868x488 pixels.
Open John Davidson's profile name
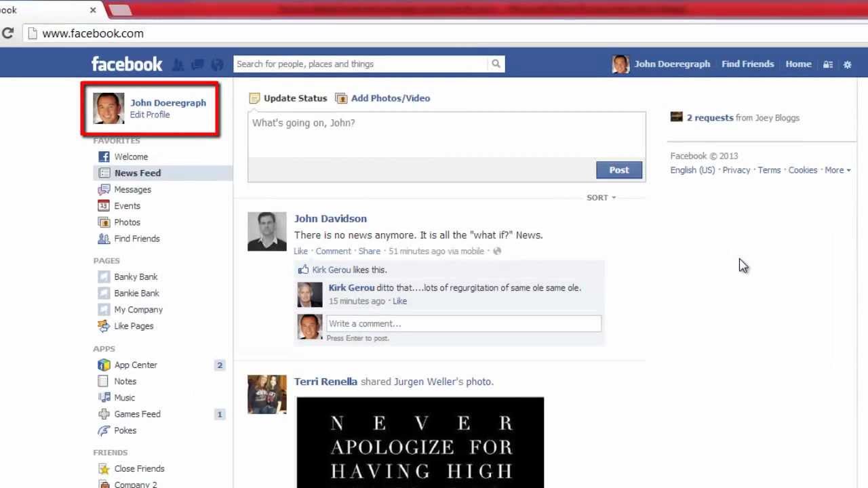pyautogui.click(x=330, y=219)
